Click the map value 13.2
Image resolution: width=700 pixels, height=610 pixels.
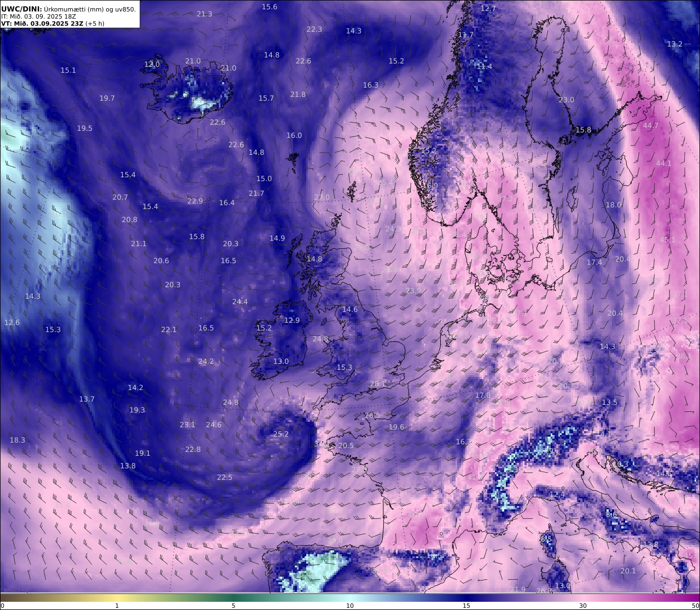tap(675, 44)
